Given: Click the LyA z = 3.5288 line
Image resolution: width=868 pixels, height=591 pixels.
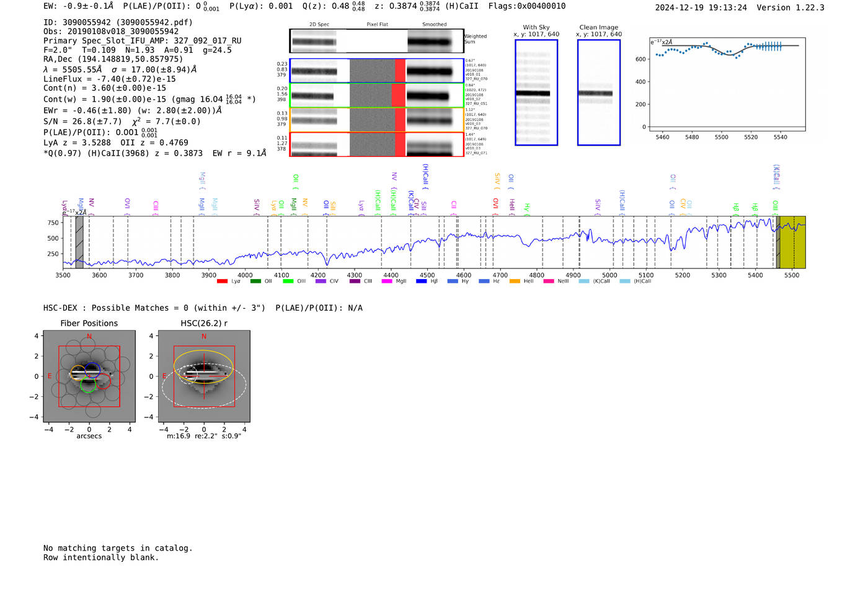Looking at the screenshot, I should pyautogui.click(x=116, y=143).
